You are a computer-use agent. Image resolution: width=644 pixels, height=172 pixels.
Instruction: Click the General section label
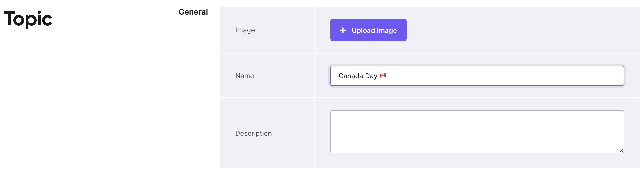pyautogui.click(x=193, y=12)
